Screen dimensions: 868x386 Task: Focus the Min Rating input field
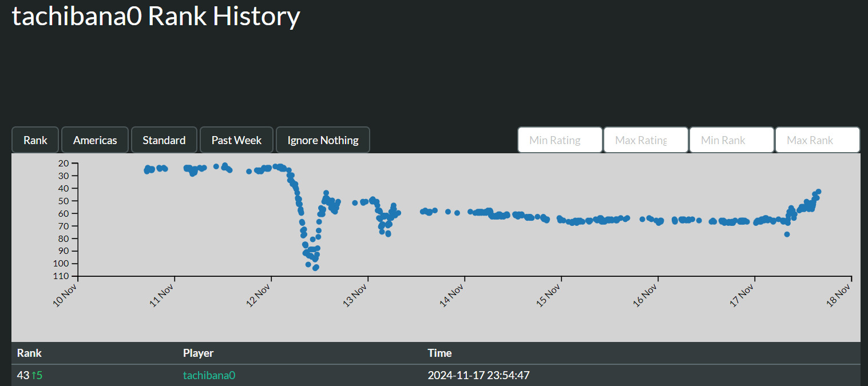(560, 140)
